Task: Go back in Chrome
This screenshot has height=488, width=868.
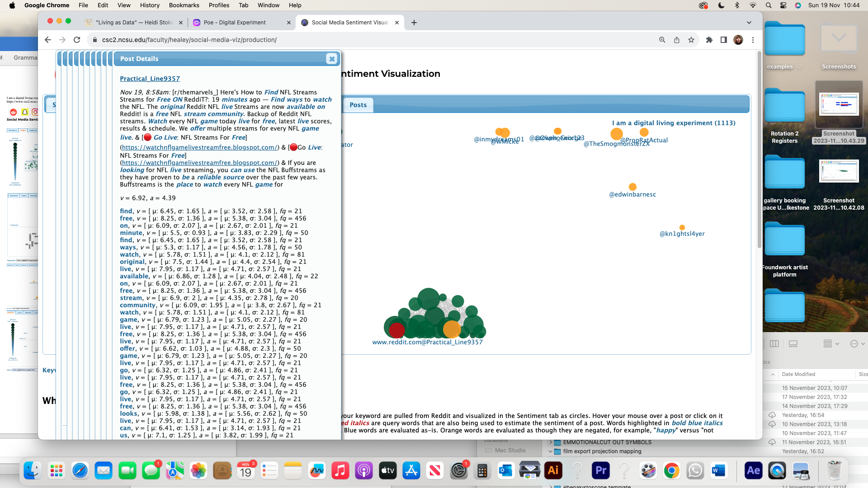Action: [48, 40]
